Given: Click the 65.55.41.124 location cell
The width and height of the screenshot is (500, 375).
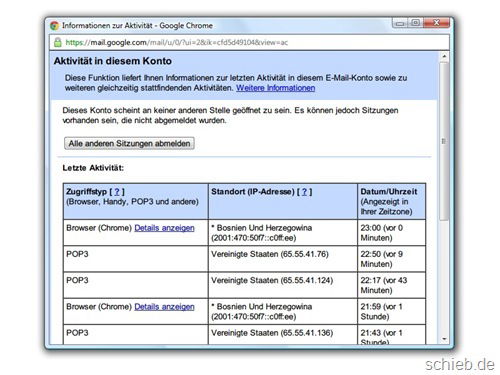Looking at the screenshot, I should pyautogui.click(x=283, y=285).
